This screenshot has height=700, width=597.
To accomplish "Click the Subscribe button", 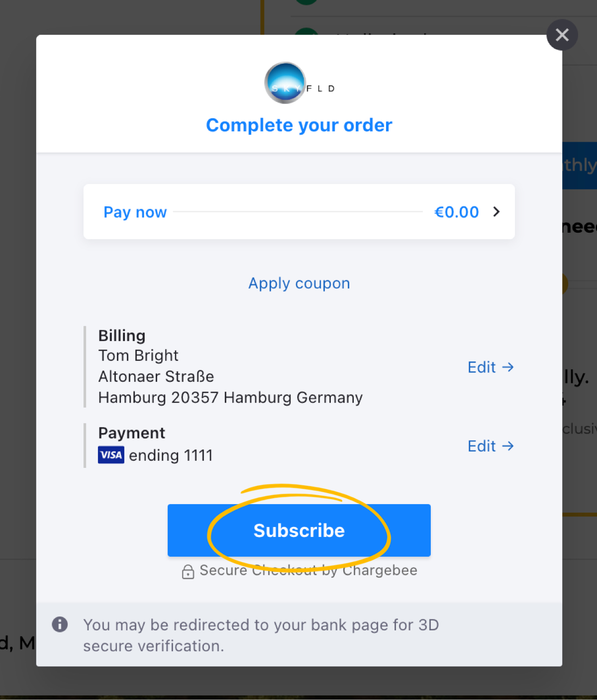I will tap(299, 530).
